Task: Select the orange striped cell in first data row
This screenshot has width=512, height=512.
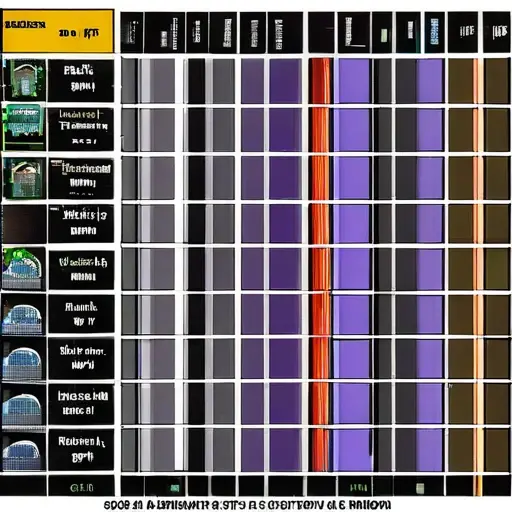Action: pos(321,81)
